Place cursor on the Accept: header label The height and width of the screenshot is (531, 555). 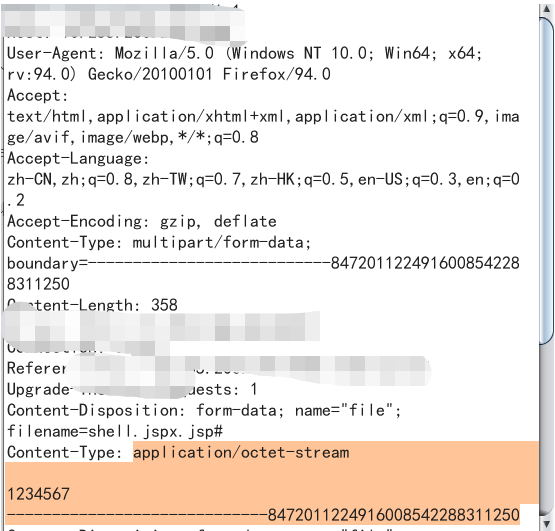point(38,96)
